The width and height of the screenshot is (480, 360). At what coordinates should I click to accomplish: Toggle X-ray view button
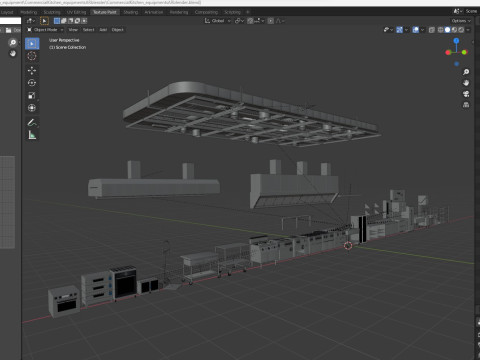[432, 30]
